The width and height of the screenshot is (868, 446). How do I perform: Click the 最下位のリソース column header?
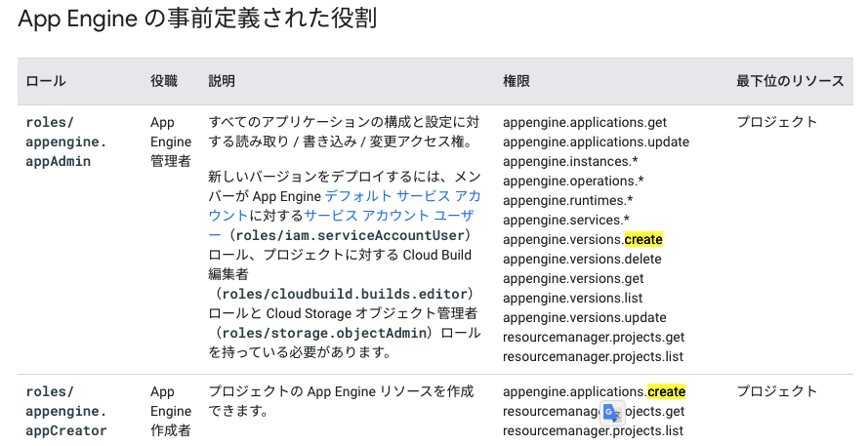(790, 81)
